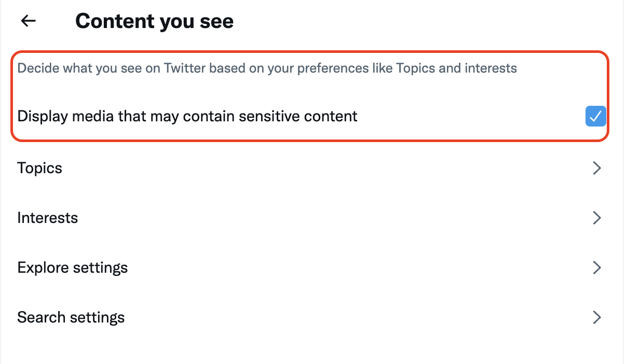Click the chevron arrow beside Topics
Viewport: 626px width, 364px height.
point(597,168)
